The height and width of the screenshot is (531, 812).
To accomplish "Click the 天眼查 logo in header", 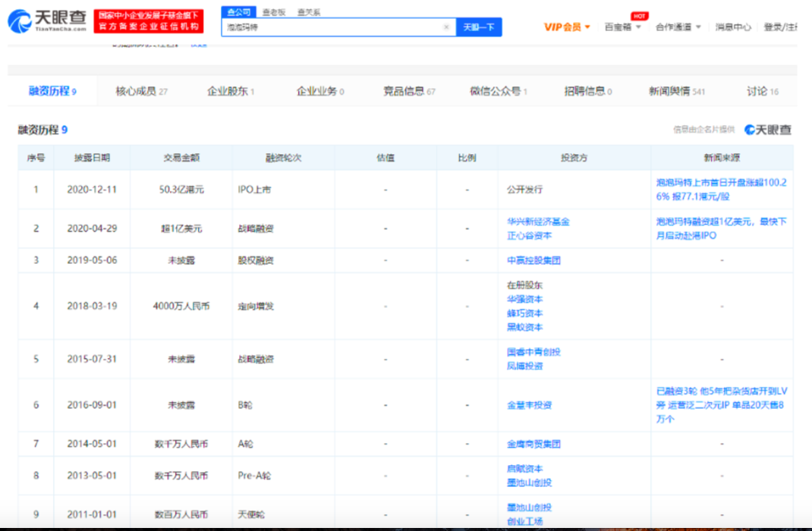I will [x=47, y=20].
